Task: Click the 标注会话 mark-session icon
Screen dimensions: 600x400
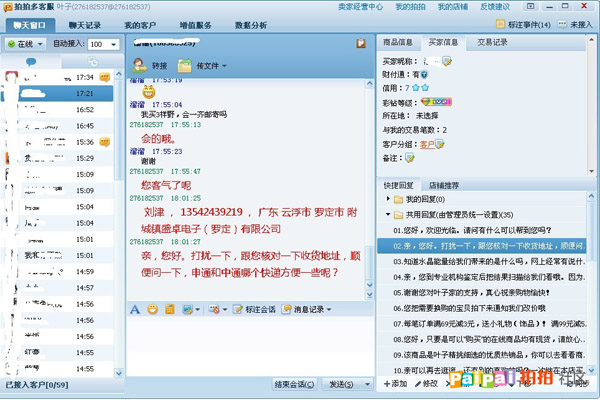Action: click(238, 309)
